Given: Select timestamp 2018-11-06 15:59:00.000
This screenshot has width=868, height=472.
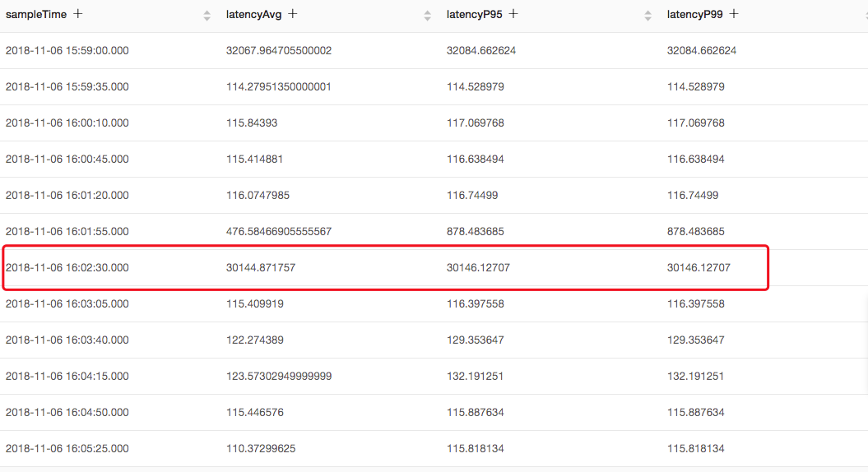Looking at the screenshot, I should click(x=67, y=50).
